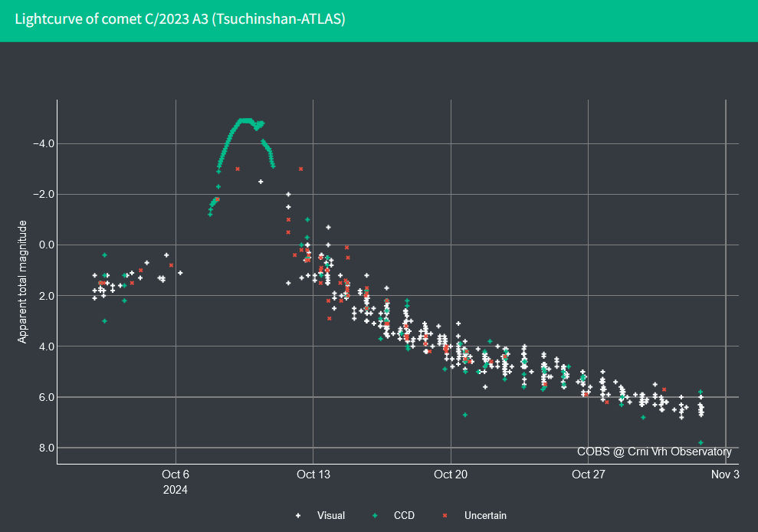The height and width of the screenshot is (532, 758).
Task: Select the isolated green CCD point below Oct 20 cluster
Action: 465,415
